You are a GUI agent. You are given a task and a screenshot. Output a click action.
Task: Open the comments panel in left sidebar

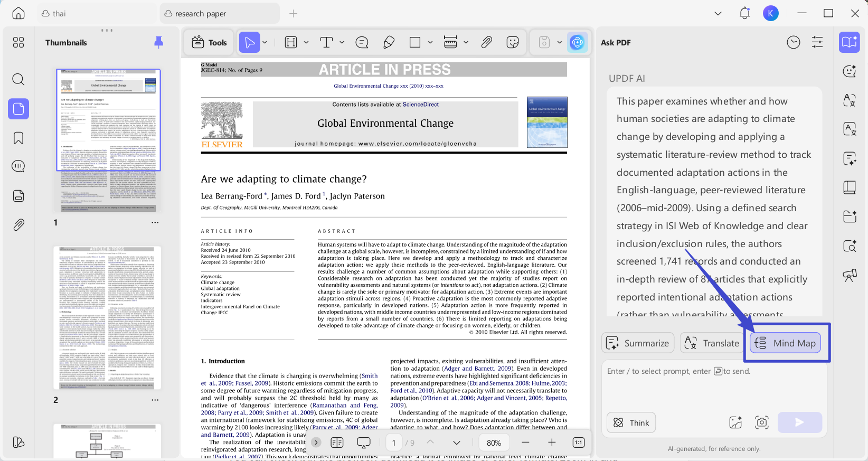click(x=18, y=166)
